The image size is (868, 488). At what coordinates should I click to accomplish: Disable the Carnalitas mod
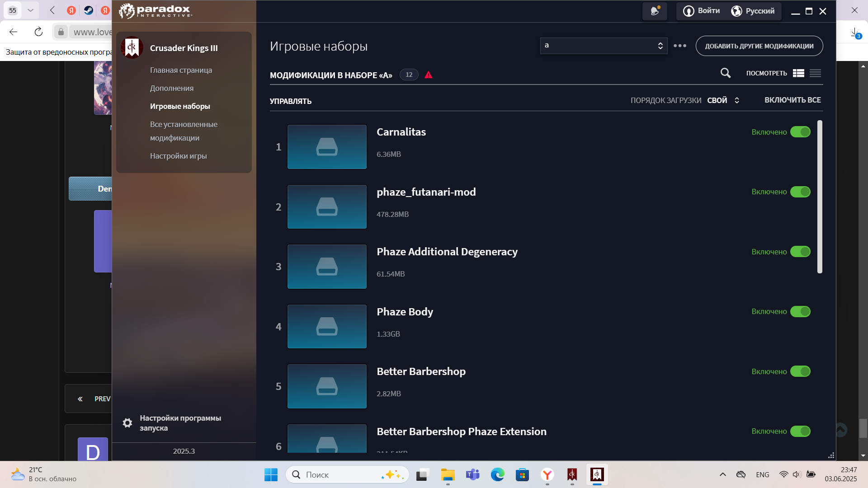801,132
